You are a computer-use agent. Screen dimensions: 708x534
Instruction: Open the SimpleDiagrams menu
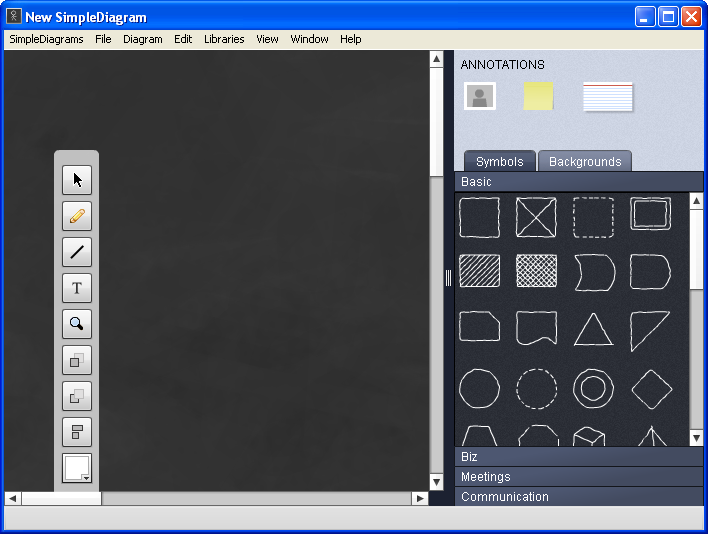point(46,39)
